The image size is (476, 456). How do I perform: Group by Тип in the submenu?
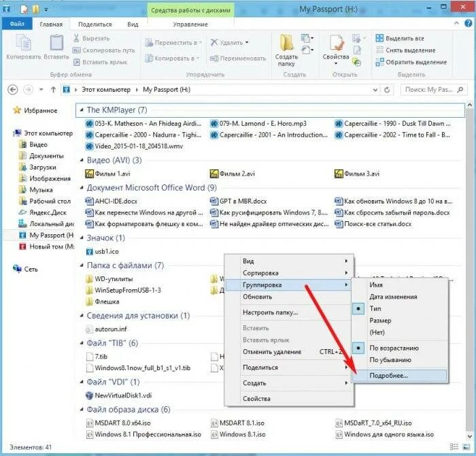coord(400,309)
